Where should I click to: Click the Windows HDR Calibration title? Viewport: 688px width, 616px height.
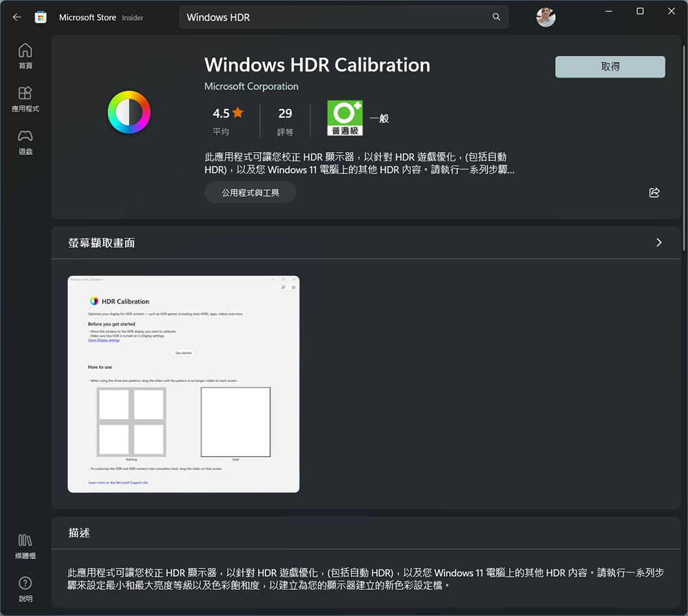tap(317, 65)
